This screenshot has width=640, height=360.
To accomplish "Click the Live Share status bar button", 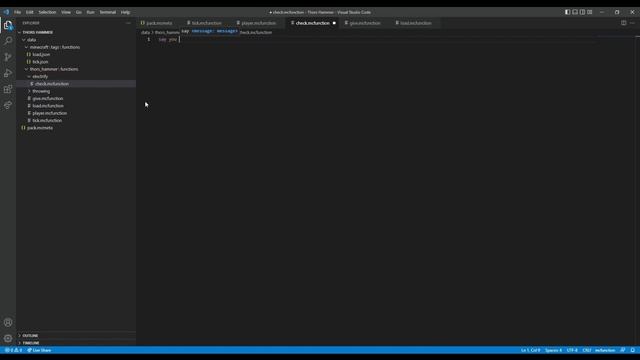I will [x=39, y=350].
